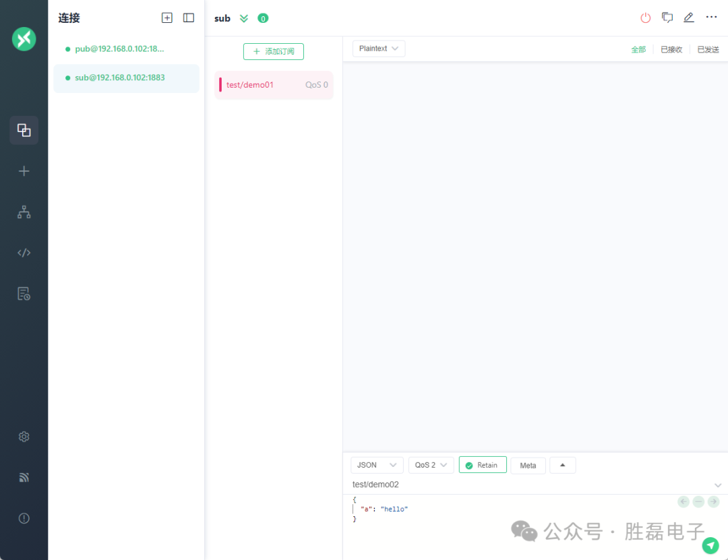Show all messages with 全部 tab
Viewport: 728px width, 560px height.
point(638,49)
